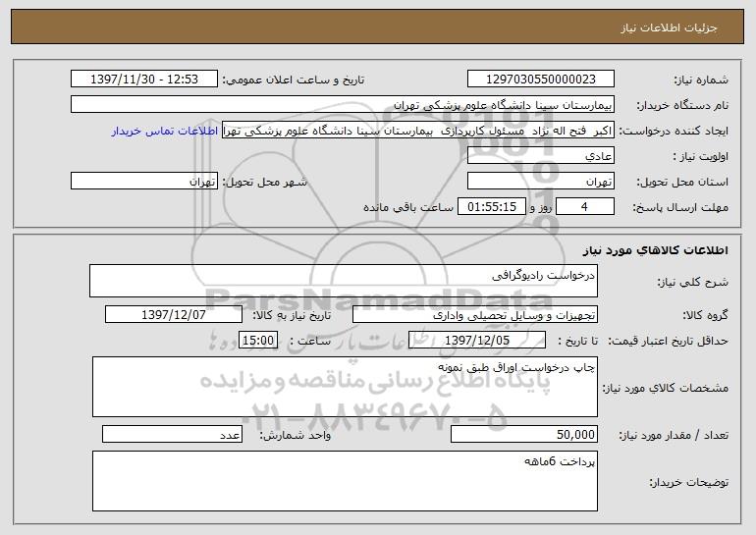Click the label حداقل تاریخ اعتبار قیمت
Image resolution: width=756 pixels, height=535 pixels.
coord(668,342)
